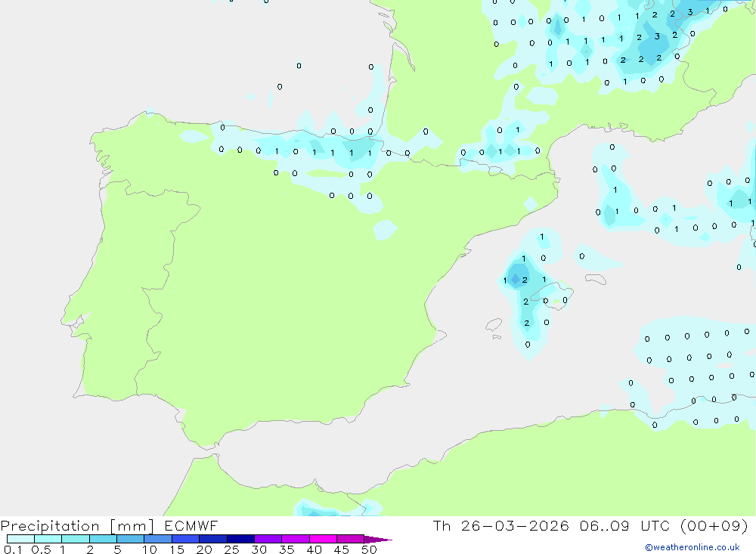756x554 pixels.
Task: Click the '40' legend scale value
Action: [x=314, y=549]
